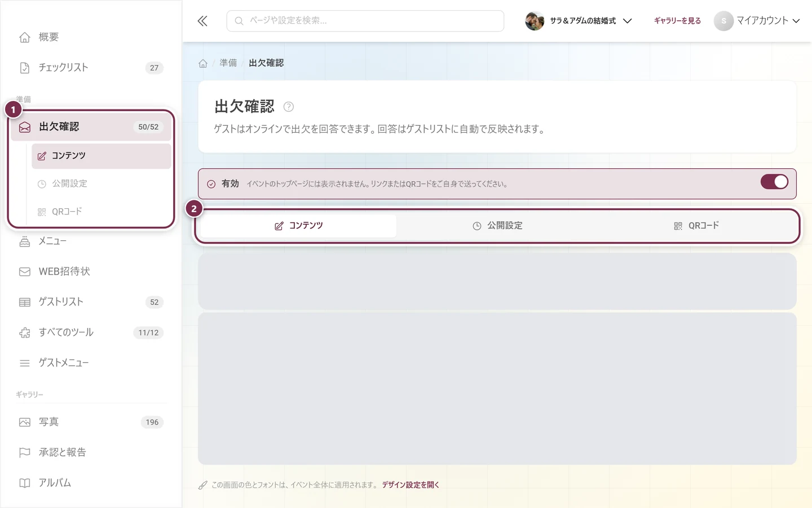Click the 52 badge on ゲストリスト

[x=155, y=302]
